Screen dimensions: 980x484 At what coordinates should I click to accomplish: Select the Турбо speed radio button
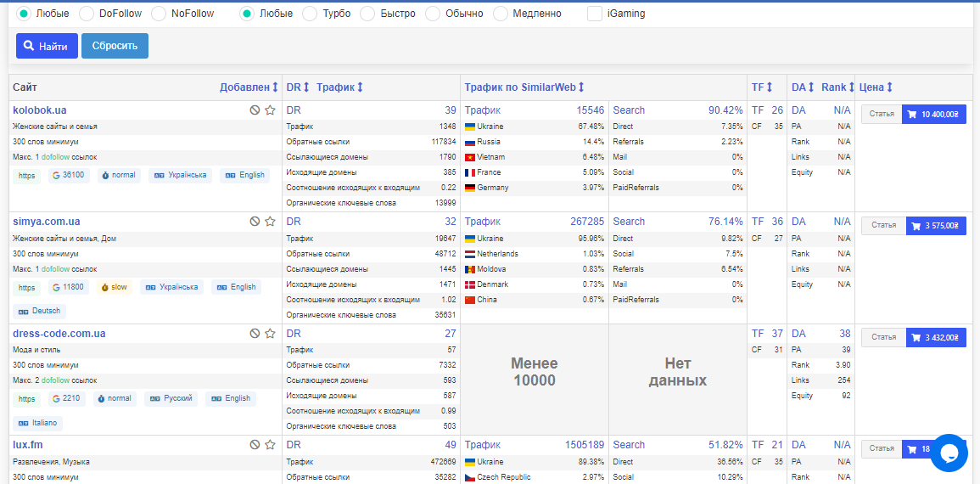pos(310,13)
